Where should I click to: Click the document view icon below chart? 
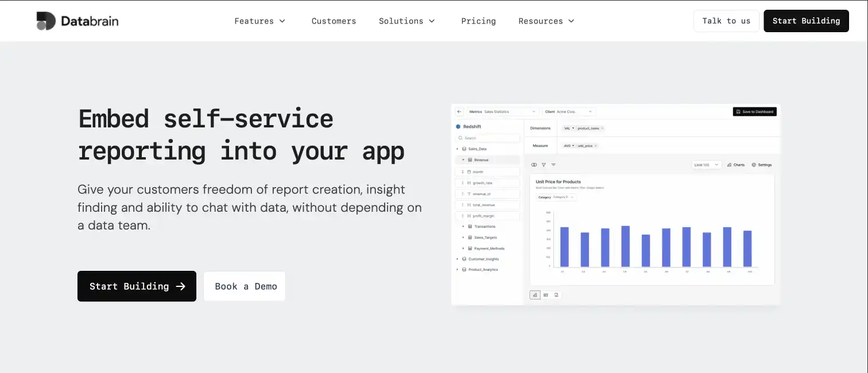point(556,295)
